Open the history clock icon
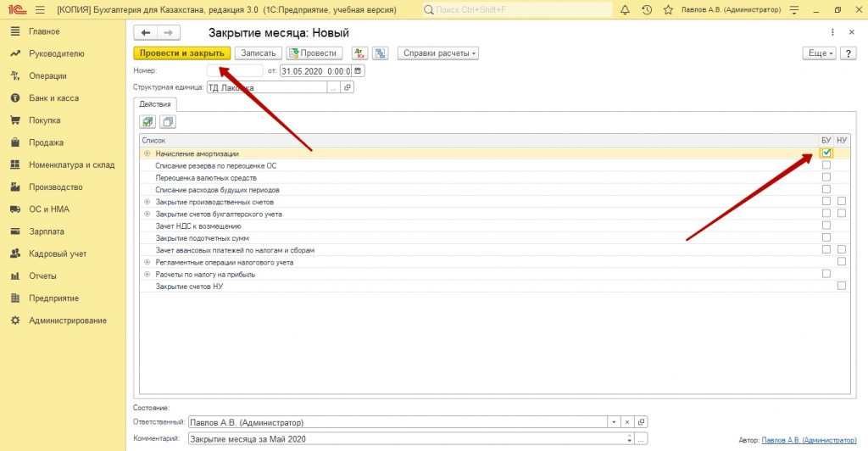 click(x=647, y=10)
